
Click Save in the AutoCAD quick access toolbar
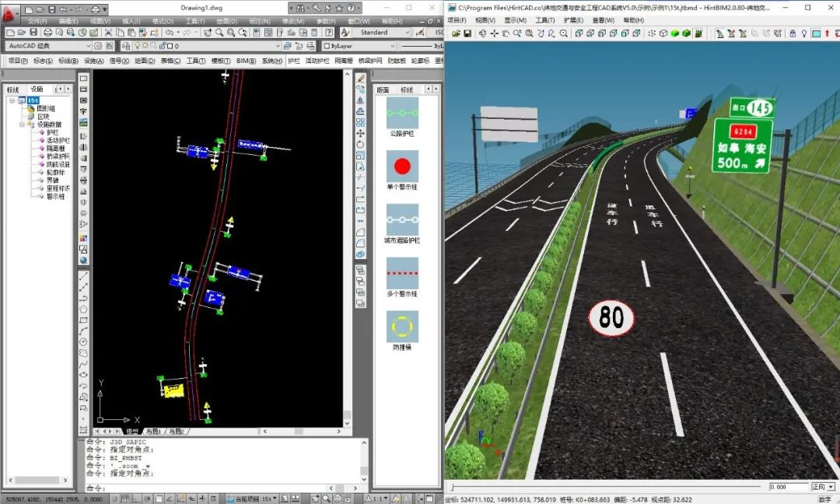[x=52, y=9]
